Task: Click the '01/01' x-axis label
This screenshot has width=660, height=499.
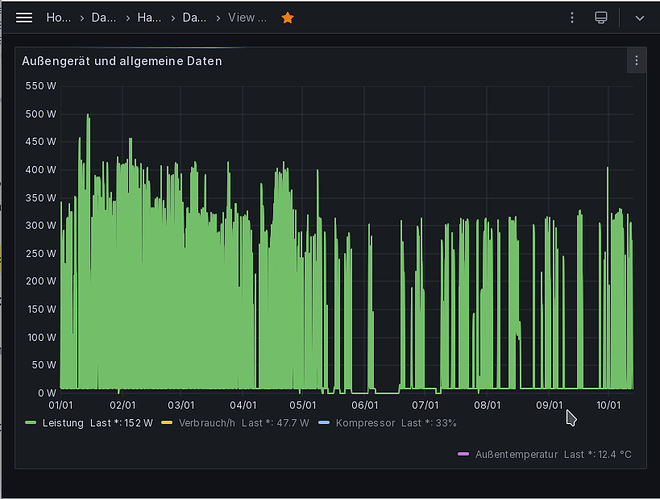Action: coord(61,405)
